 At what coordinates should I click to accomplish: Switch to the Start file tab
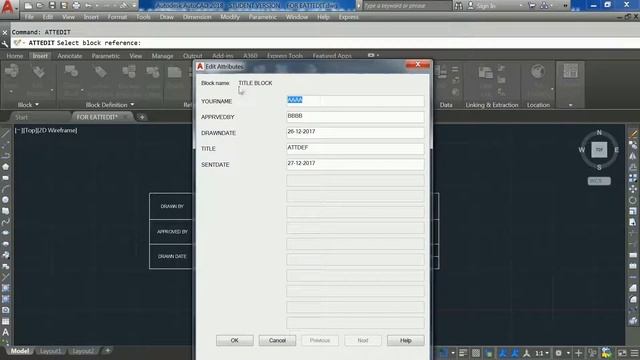point(22,117)
